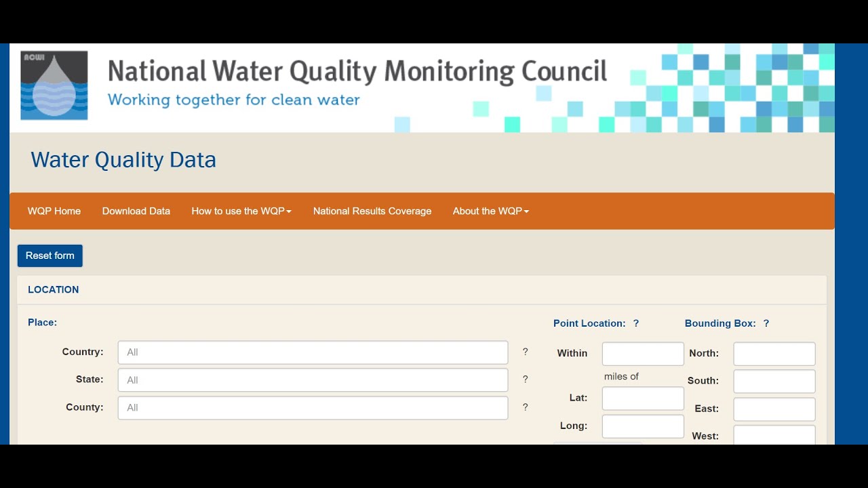This screenshot has width=868, height=488.
Task: Go to Download Data page
Action: tap(136, 211)
